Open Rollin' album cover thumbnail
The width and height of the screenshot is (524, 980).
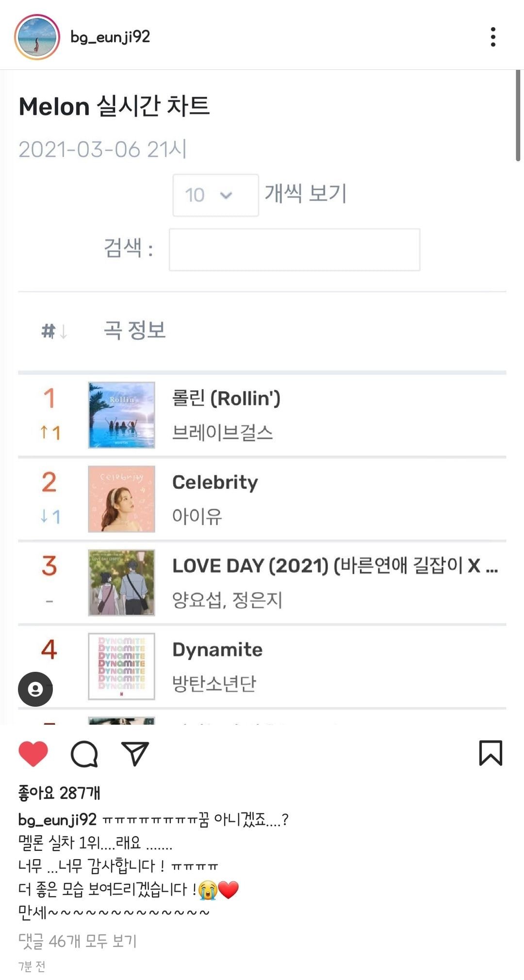(121, 415)
